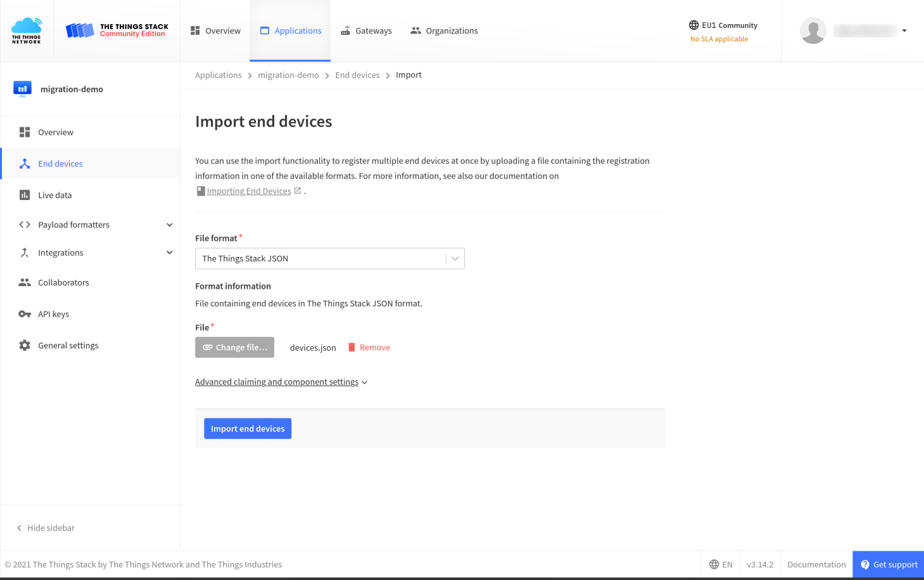The width and height of the screenshot is (924, 580).
Task: Click the Gateways router icon in top nav
Action: click(346, 30)
